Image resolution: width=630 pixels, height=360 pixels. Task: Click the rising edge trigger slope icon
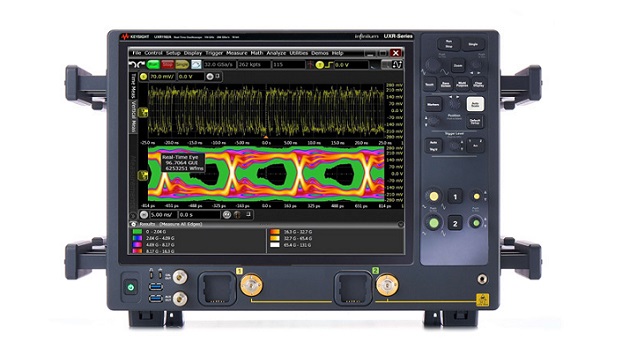[x=328, y=65]
